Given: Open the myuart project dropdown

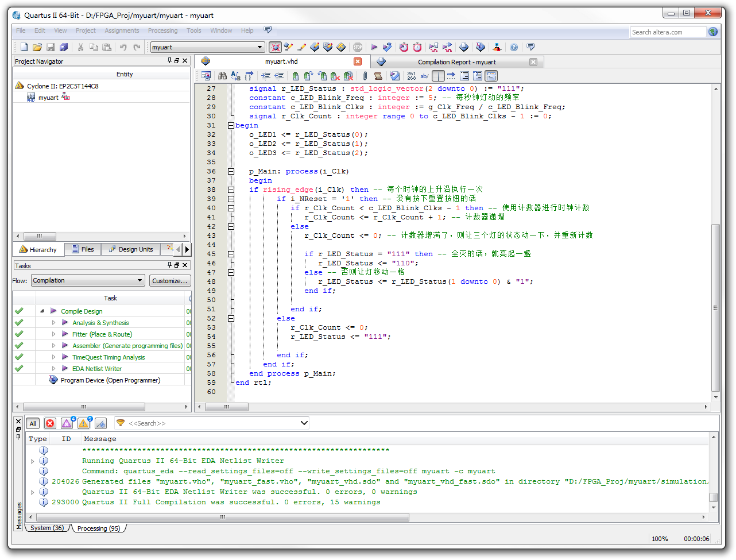Looking at the screenshot, I should pyautogui.click(x=207, y=47).
